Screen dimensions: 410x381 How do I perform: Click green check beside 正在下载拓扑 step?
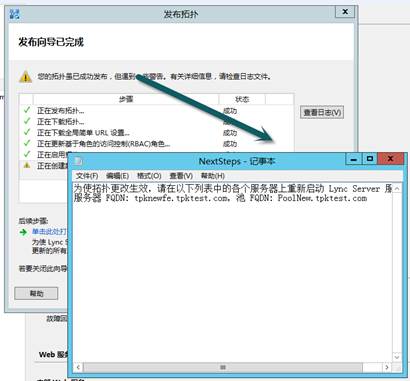pyautogui.click(x=27, y=121)
